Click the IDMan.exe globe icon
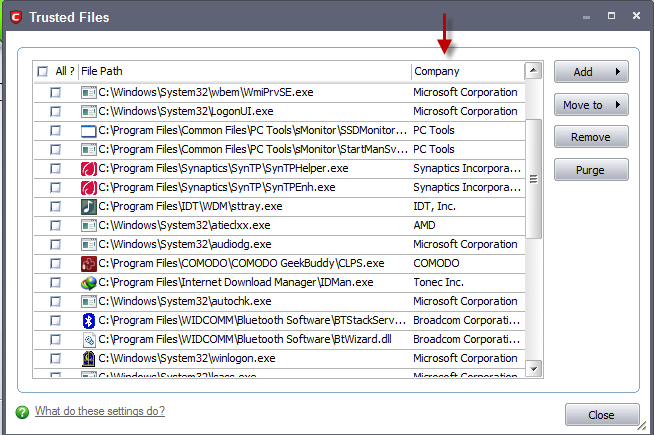 (x=88, y=283)
